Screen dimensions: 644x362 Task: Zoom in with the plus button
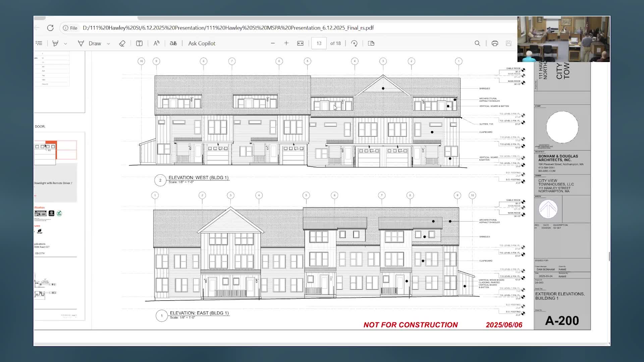point(286,43)
